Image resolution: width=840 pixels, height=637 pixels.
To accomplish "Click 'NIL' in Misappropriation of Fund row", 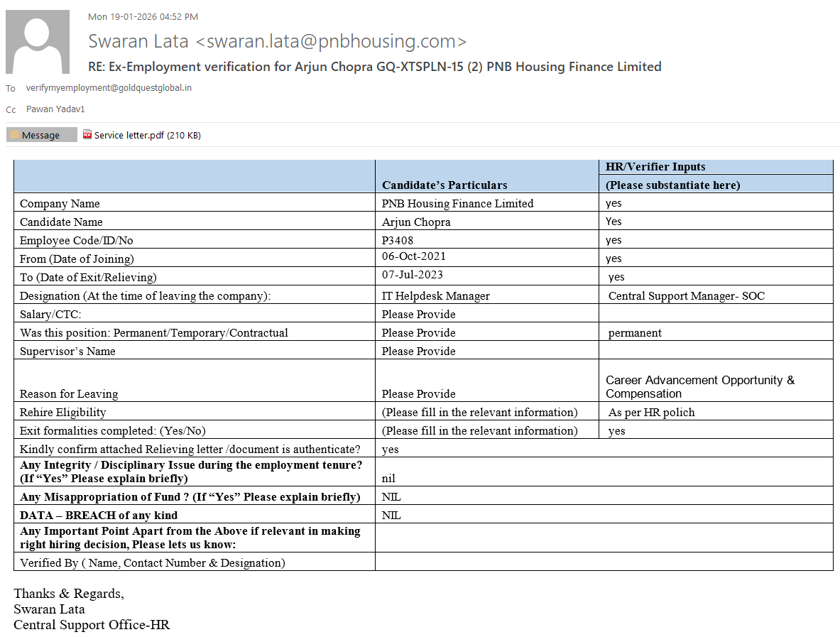I will [x=391, y=497].
